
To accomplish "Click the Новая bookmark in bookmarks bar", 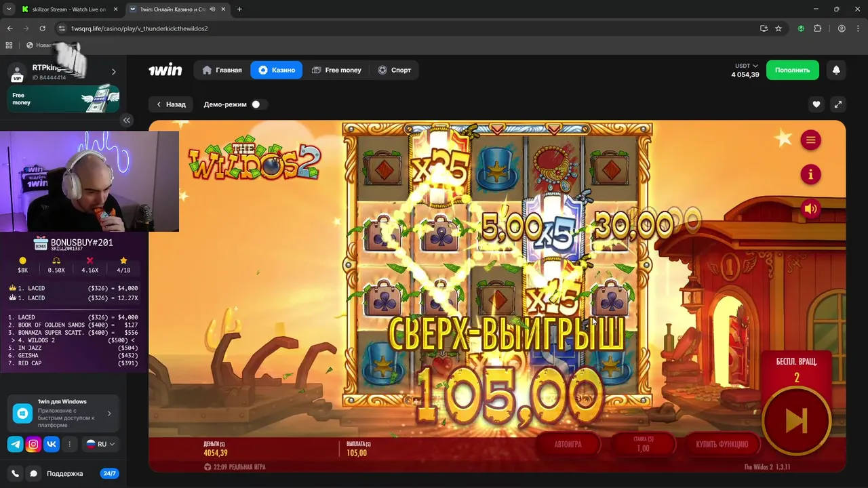I will pyautogui.click(x=43, y=45).
